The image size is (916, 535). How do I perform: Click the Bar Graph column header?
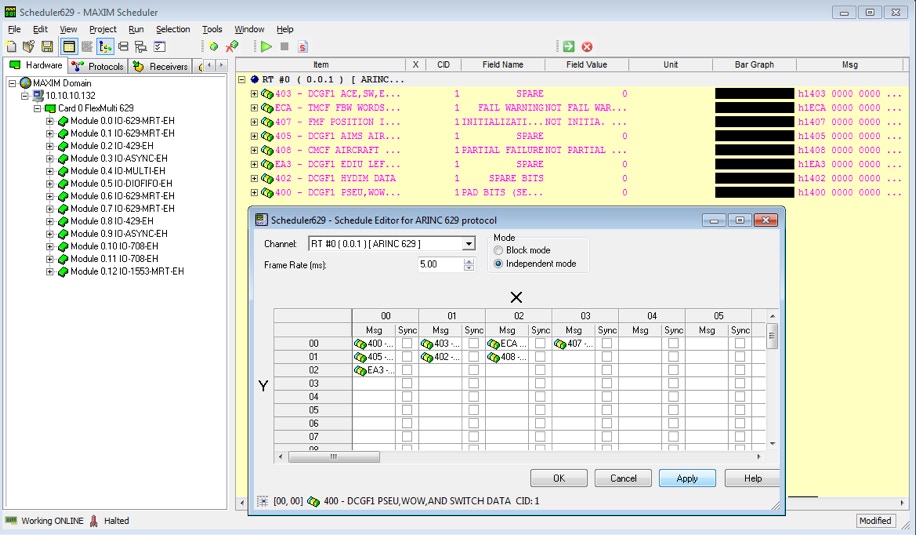[754, 65]
